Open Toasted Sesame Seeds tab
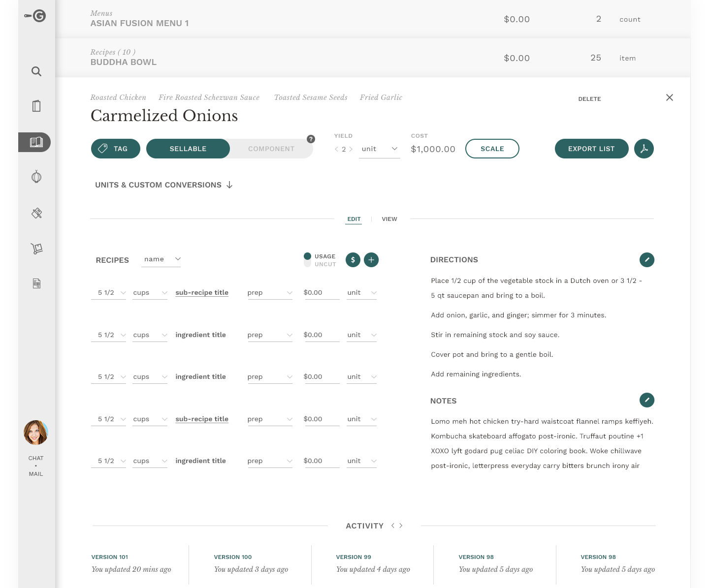709x588 pixels. [311, 97]
